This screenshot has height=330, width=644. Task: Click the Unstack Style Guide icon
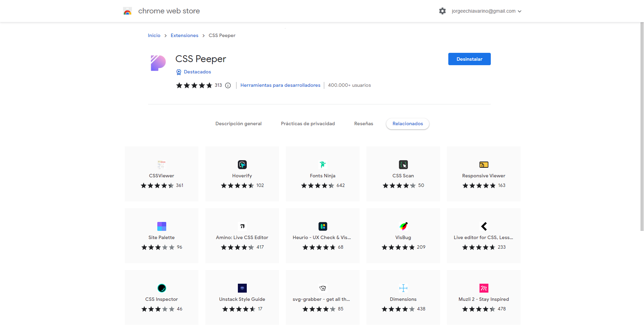242,288
